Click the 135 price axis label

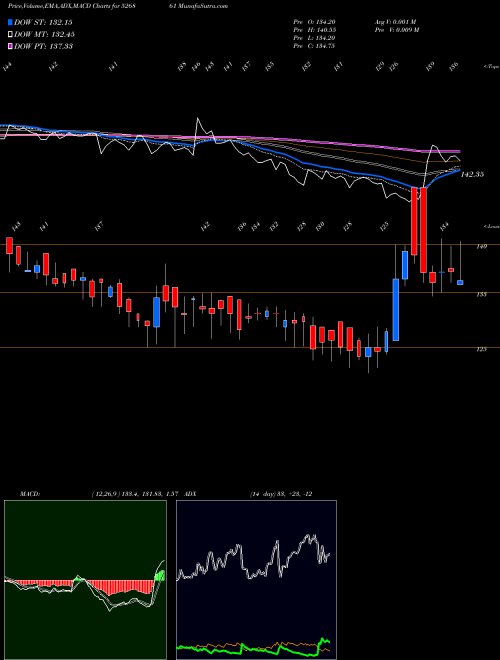point(481,294)
